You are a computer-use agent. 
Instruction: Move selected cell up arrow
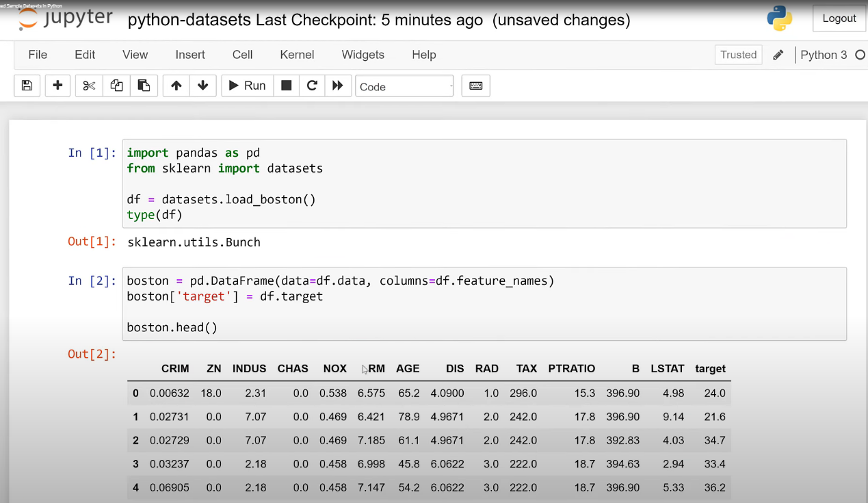[x=176, y=86]
